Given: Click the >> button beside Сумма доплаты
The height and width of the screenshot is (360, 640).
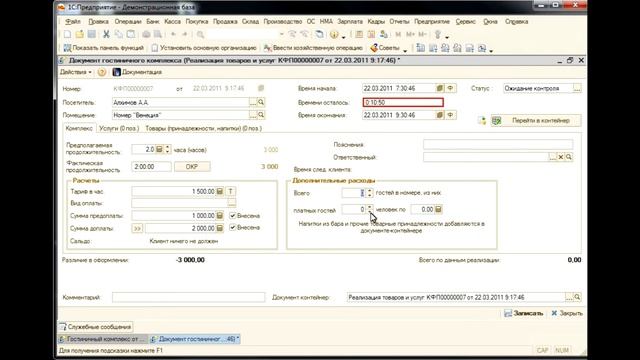Looking at the screenshot, I should click(137, 228).
